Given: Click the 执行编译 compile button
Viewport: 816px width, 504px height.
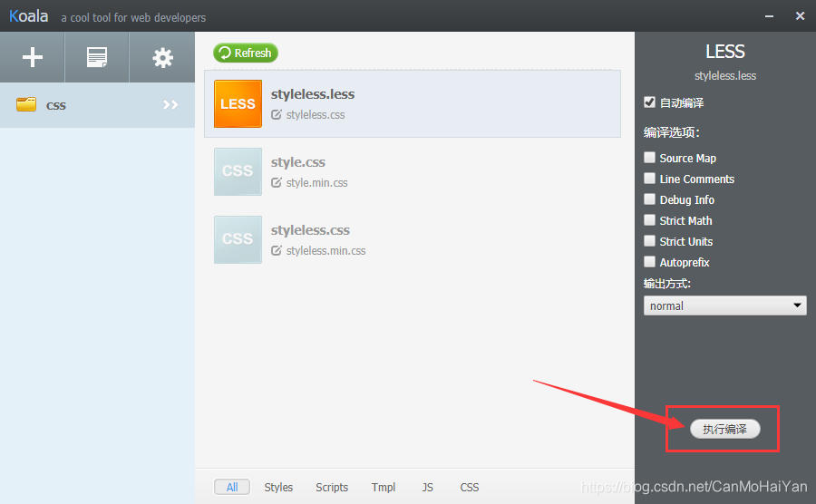Looking at the screenshot, I should [725, 429].
